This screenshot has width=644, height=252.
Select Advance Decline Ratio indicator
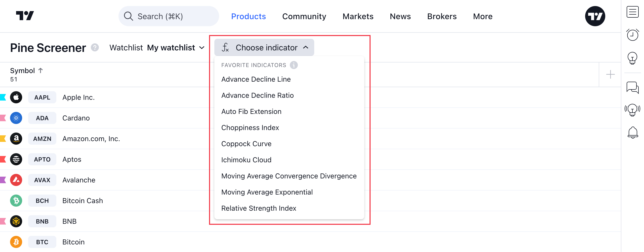point(289,95)
